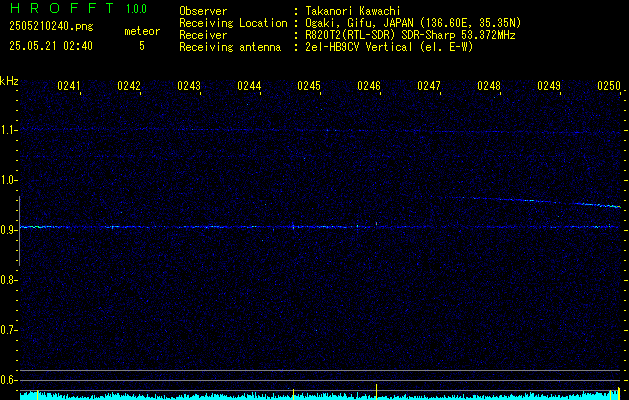Screen dimensions: 629x400
Task: Click the 0.7 kHz frequency label
Action: (x=7, y=330)
